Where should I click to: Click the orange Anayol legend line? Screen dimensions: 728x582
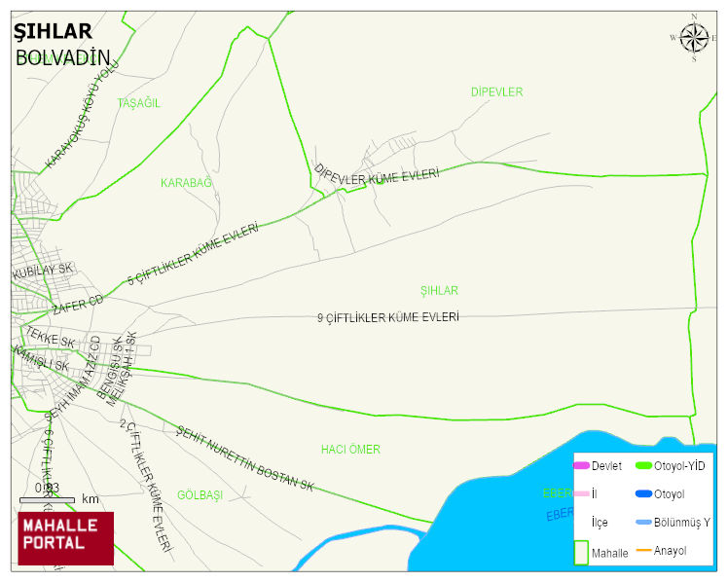pyautogui.click(x=642, y=551)
